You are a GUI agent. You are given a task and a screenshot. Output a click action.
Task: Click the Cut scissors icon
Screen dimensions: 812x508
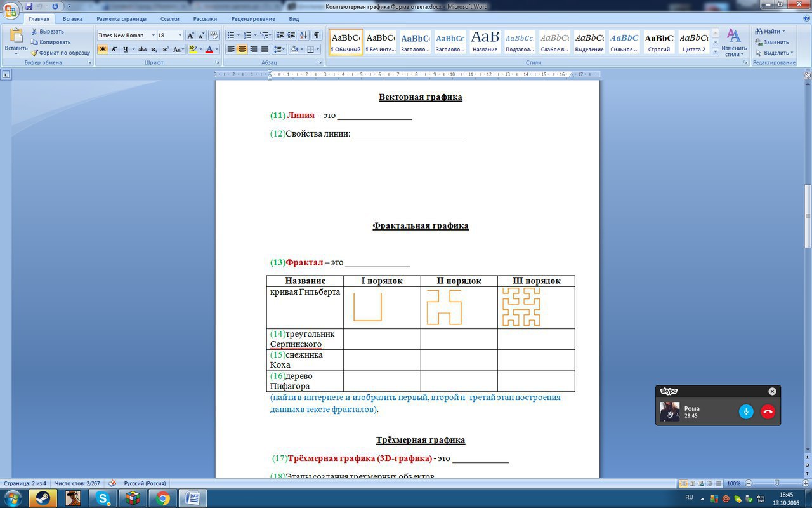click(35, 31)
